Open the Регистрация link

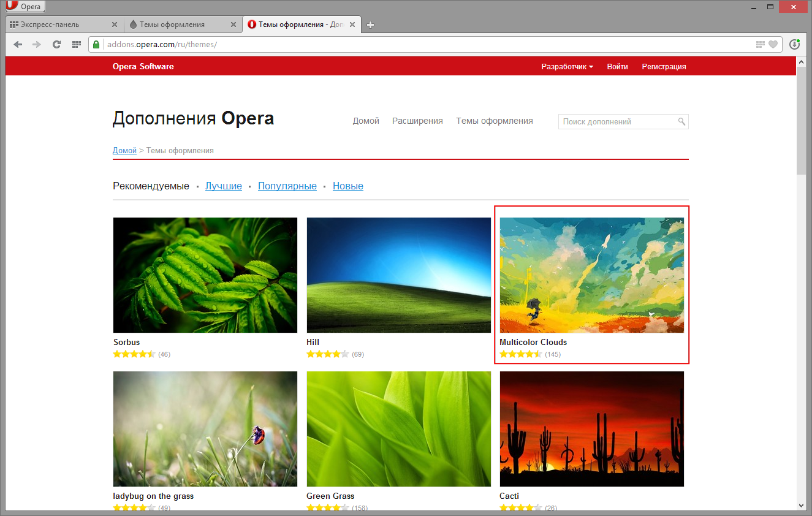(664, 66)
